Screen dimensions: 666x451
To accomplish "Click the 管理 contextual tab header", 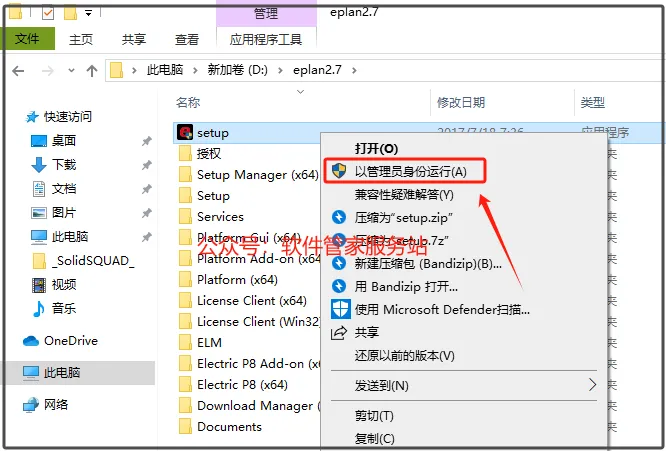I will point(266,13).
